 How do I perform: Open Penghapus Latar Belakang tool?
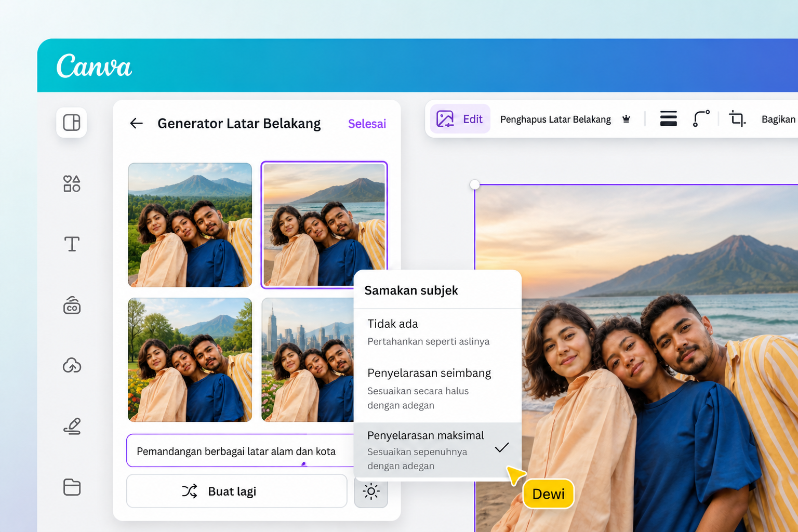pyautogui.click(x=555, y=119)
